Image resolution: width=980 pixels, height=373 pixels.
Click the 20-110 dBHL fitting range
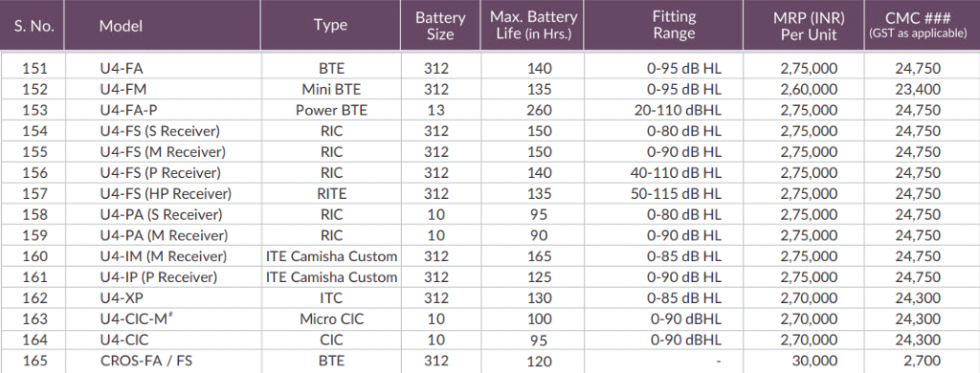[x=678, y=111]
